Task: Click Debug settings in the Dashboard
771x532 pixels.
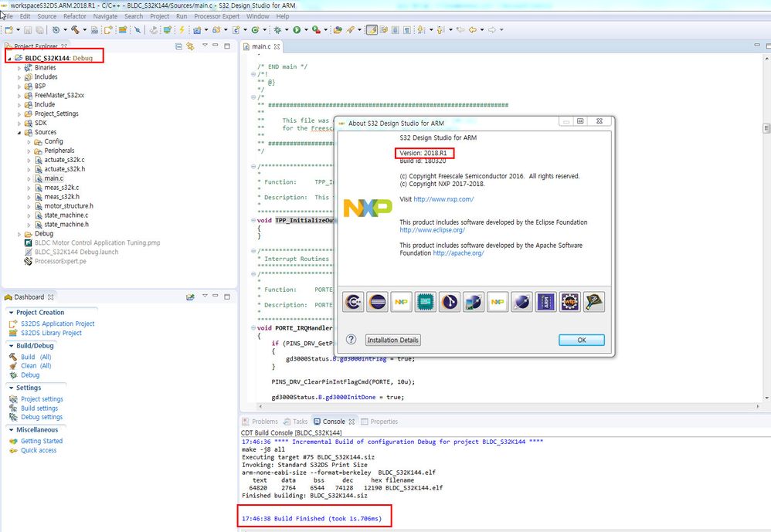Action: click(x=42, y=417)
